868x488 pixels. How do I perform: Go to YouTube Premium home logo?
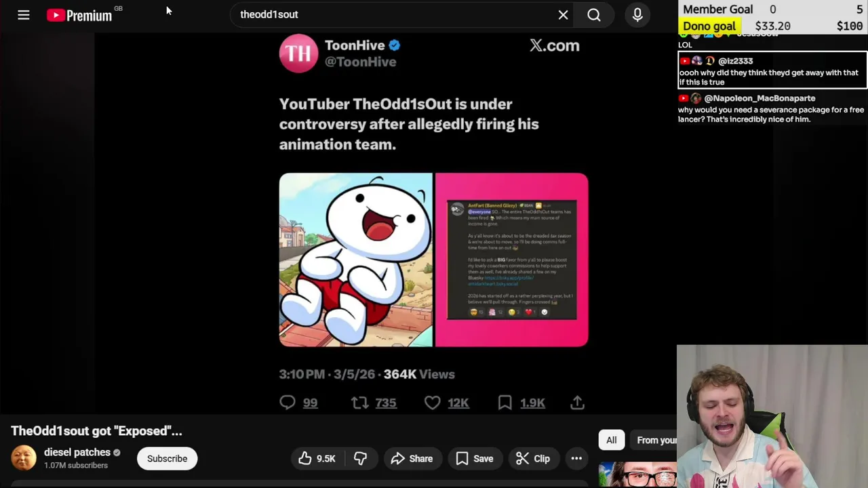point(80,15)
